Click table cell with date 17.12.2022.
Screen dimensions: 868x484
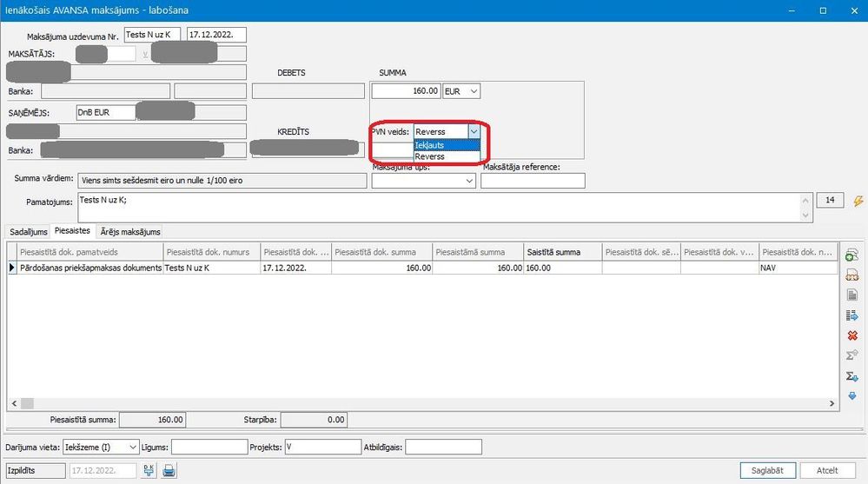coord(295,268)
